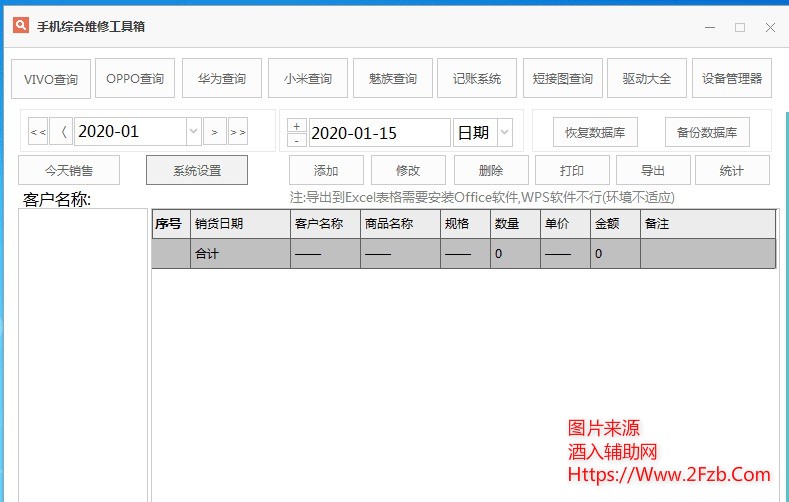The width and height of the screenshot is (789, 502).
Task: Go to next month arrow
Action: tap(215, 132)
